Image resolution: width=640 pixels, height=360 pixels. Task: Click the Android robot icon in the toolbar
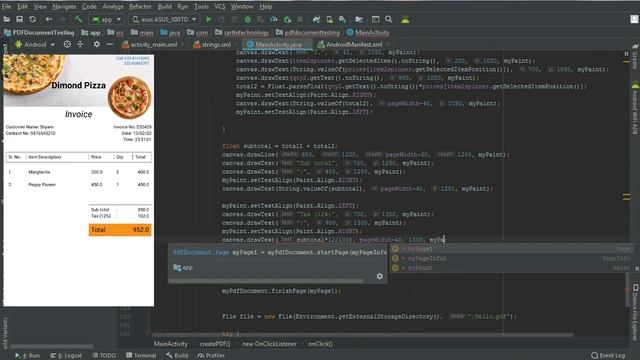pos(405,19)
